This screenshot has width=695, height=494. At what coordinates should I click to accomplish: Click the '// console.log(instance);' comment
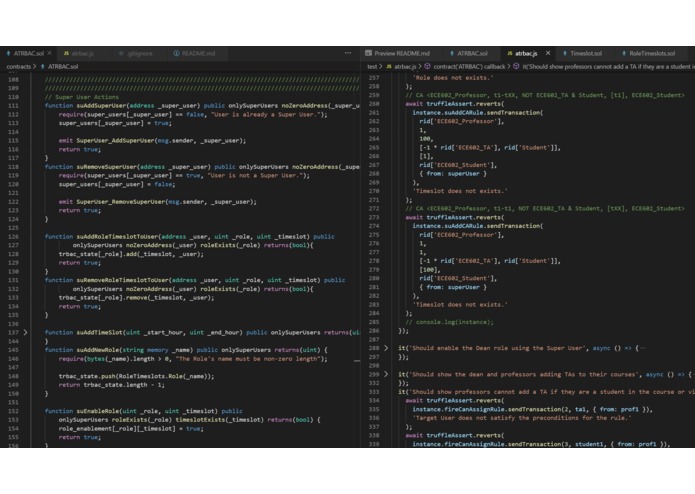[x=449, y=322]
